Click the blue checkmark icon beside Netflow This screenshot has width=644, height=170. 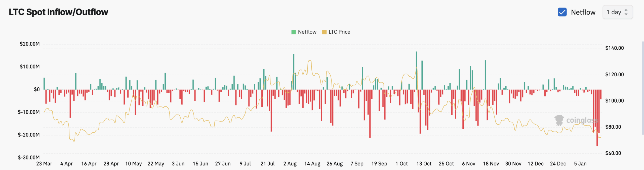click(562, 12)
